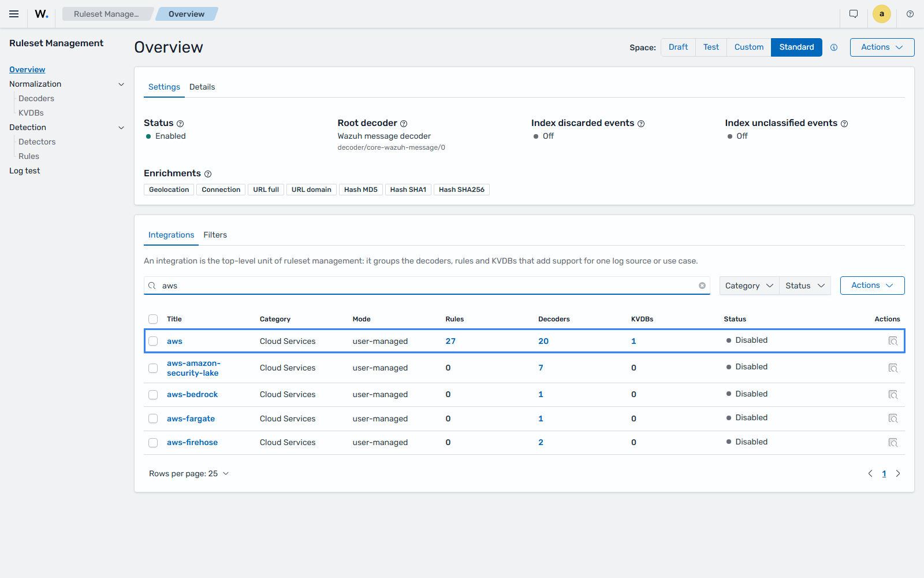Open KVDBs in the sidebar

(x=31, y=113)
